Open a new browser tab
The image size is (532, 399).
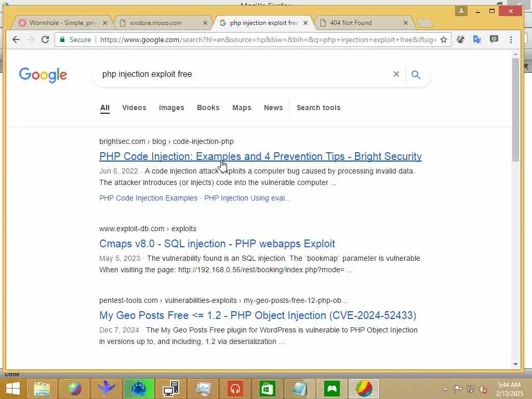pos(425,23)
